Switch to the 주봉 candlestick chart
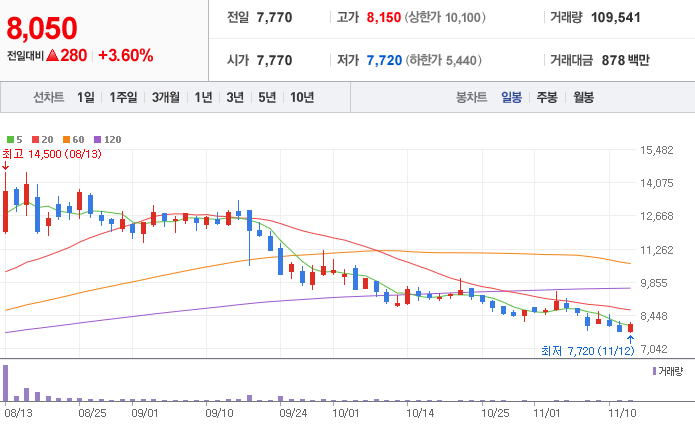 coord(547,97)
